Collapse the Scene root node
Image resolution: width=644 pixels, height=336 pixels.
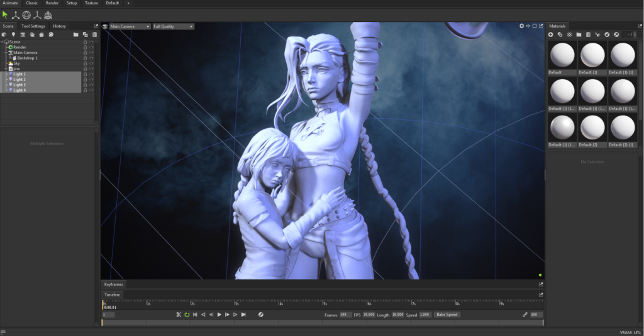(x=2, y=42)
